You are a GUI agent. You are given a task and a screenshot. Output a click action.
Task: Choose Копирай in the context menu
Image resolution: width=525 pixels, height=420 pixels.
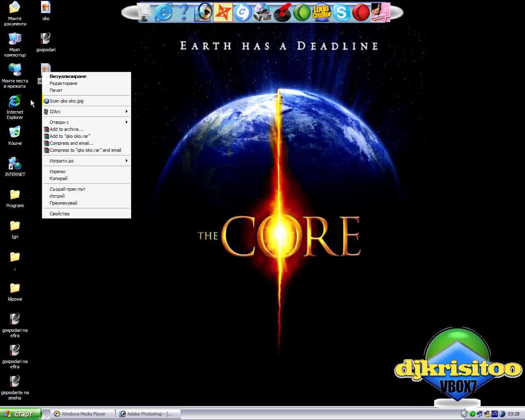pyautogui.click(x=87, y=178)
